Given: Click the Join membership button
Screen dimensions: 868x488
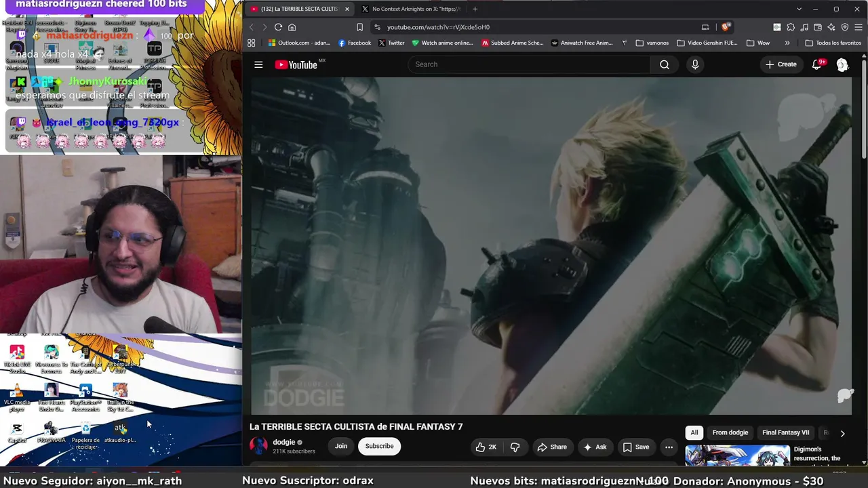Looking at the screenshot, I should (341, 446).
